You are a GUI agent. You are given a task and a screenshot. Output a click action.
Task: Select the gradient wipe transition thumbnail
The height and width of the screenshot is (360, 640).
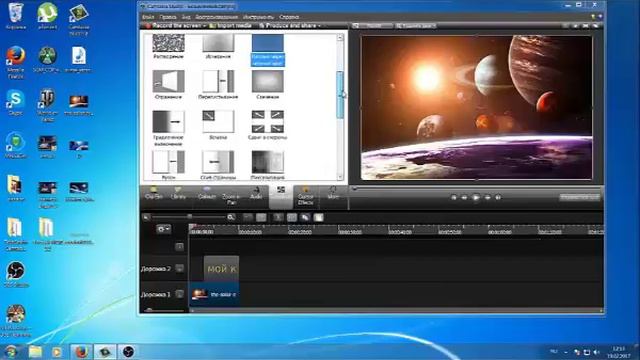(168, 121)
